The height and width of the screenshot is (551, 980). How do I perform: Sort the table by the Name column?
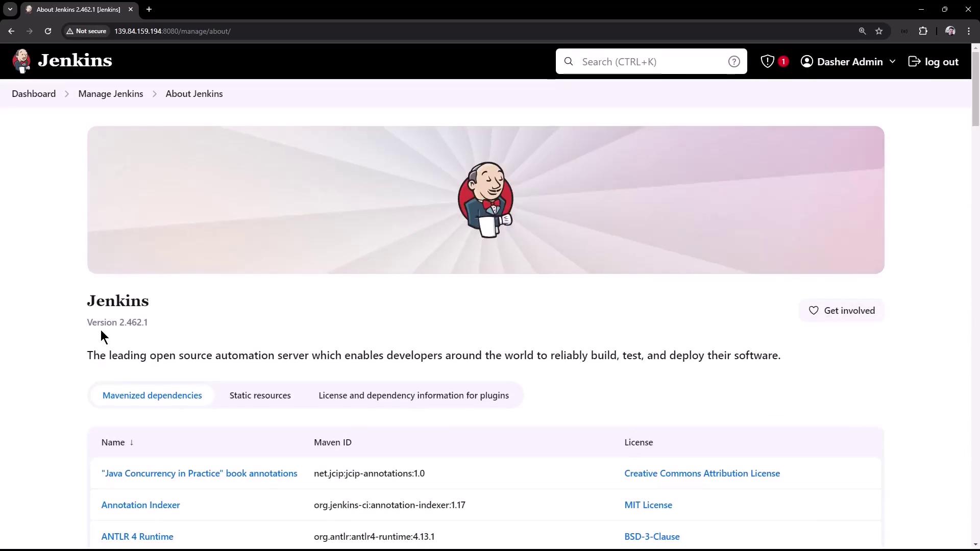[117, 442]
